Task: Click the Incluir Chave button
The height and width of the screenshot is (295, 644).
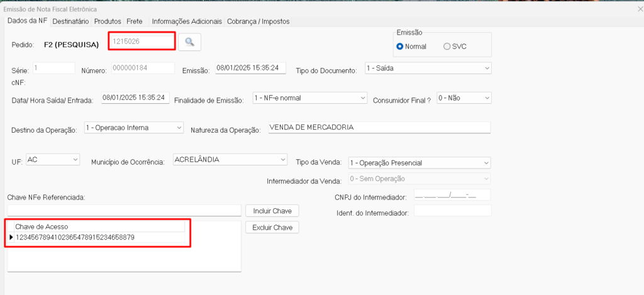Action: (272, 211)
